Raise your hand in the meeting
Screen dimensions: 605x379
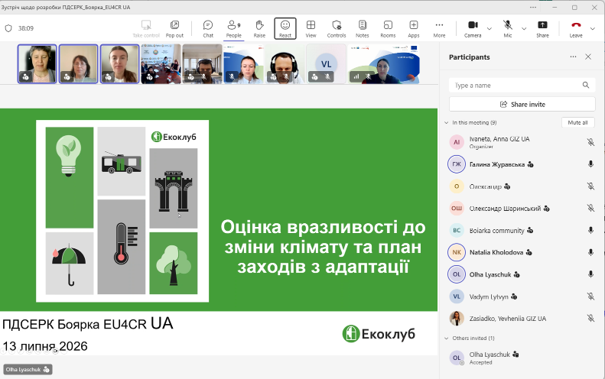[259, 29]
